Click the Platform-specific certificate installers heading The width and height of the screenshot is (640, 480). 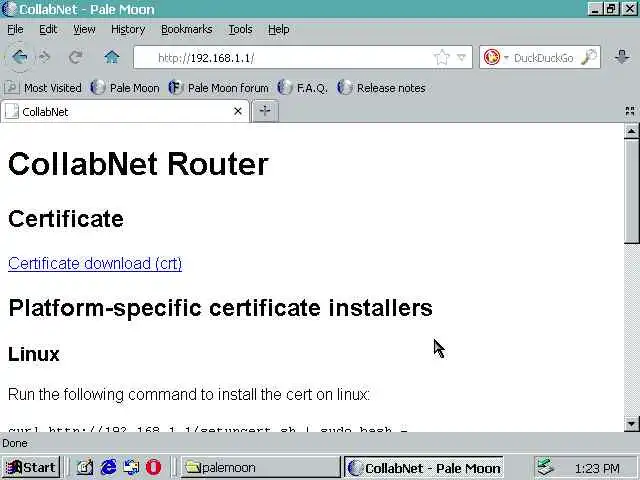click(x=220, y=308)
